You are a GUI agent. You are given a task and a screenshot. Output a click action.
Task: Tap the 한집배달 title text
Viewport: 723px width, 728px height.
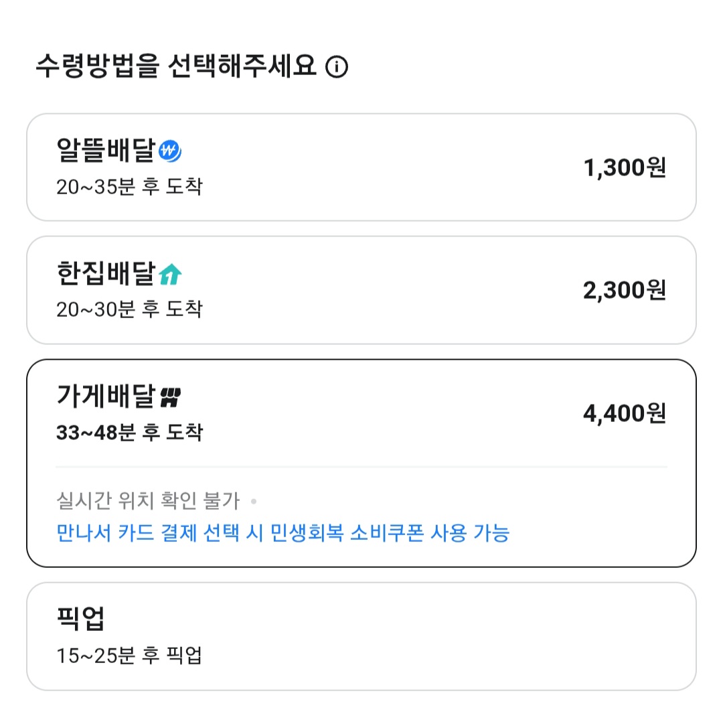point(106,274)
